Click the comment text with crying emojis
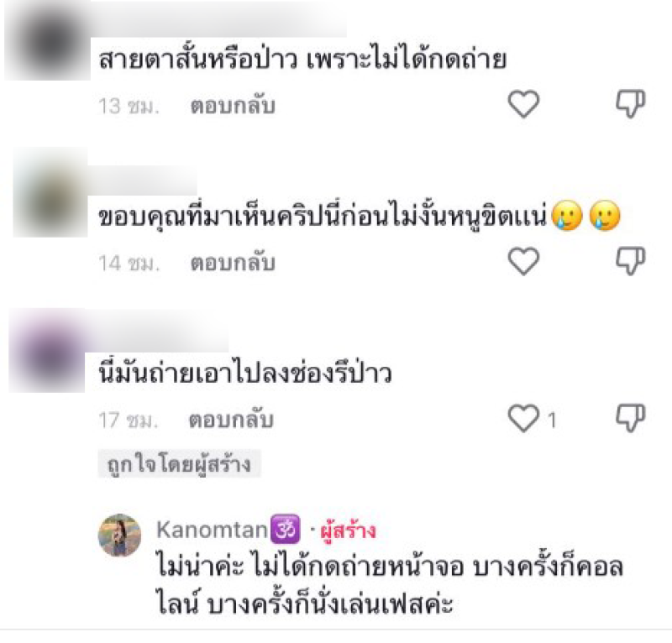 (x=360, y=217)
